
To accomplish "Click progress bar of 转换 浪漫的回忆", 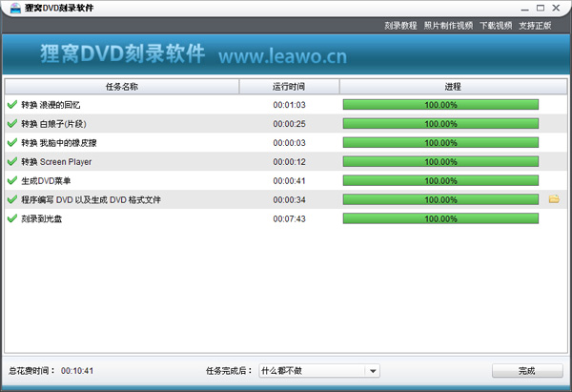I will tap(440, 105).
